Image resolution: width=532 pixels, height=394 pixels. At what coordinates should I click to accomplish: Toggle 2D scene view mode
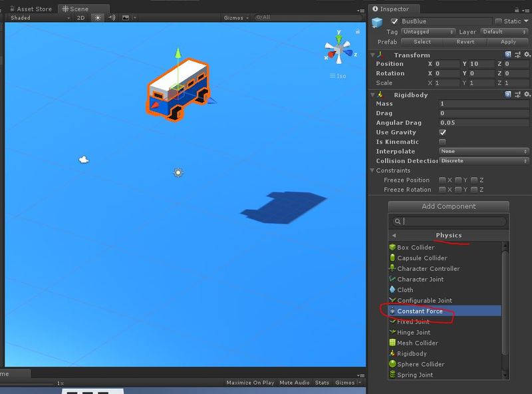point(80,18)
